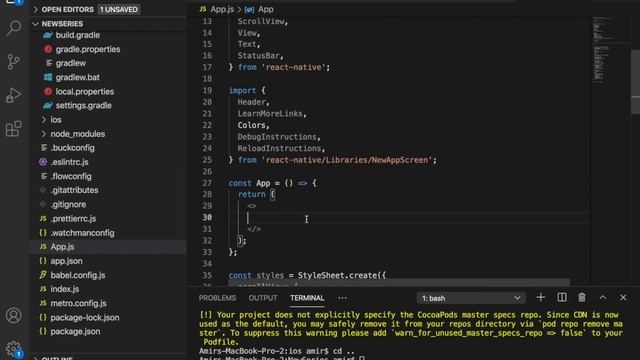Click the braces icon beside app.json

(x=43, y=261)
